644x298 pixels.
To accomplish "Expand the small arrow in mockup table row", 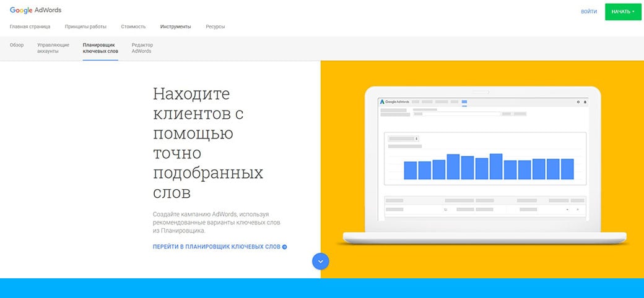I will (567, 210).
